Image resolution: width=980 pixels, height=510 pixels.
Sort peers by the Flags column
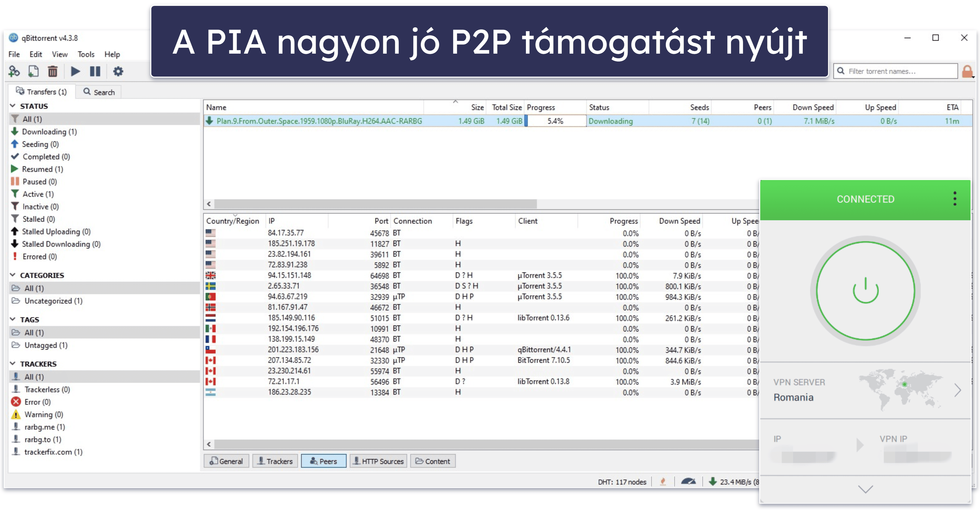point(484,221)
